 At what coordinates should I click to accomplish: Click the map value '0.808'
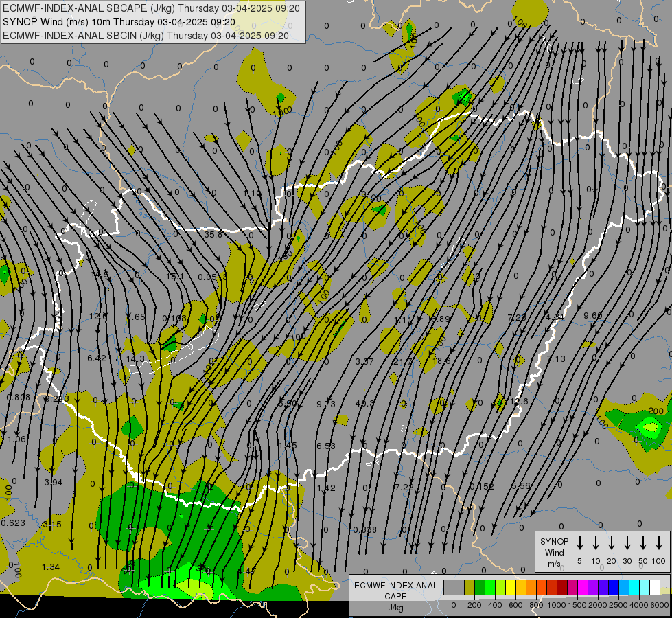[19, 397]
